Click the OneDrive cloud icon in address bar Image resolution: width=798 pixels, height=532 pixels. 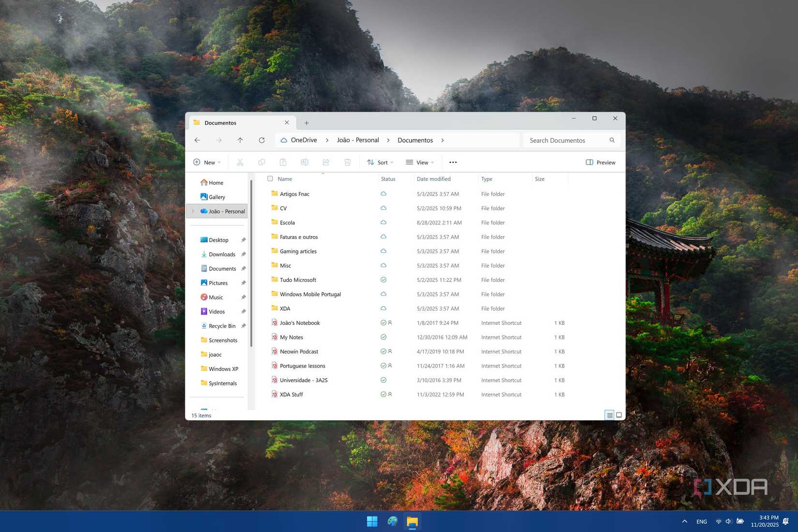pos(284,140)
